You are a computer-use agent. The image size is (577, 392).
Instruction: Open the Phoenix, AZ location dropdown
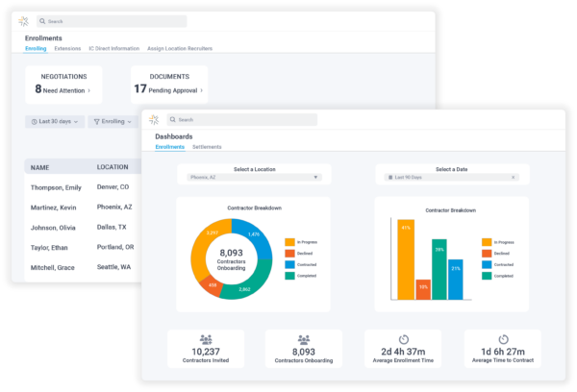tap(315, 178)
